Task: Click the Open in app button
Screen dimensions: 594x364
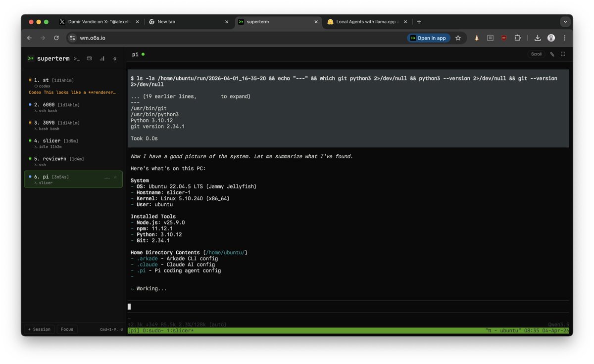Action: tap(428, 38)
